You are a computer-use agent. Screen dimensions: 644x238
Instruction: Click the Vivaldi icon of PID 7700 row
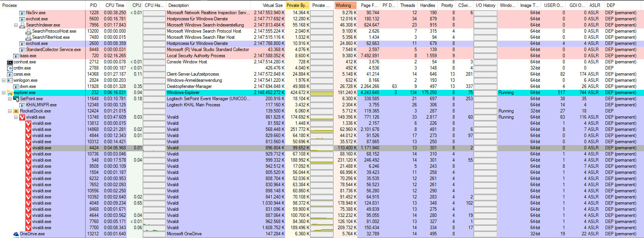28,228
